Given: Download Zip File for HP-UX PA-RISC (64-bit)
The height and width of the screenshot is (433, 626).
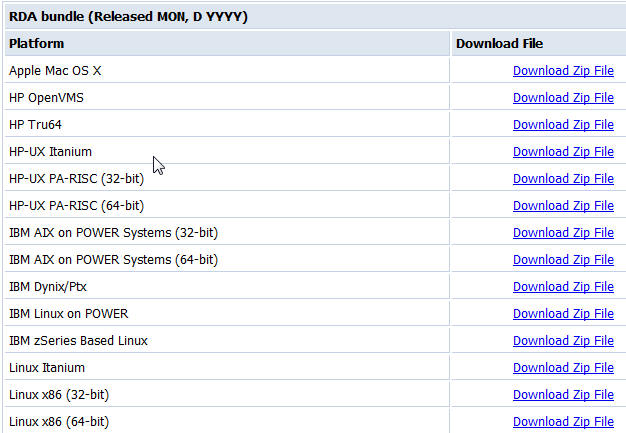Looking at the screenshot, I should (x=563, y=206).
